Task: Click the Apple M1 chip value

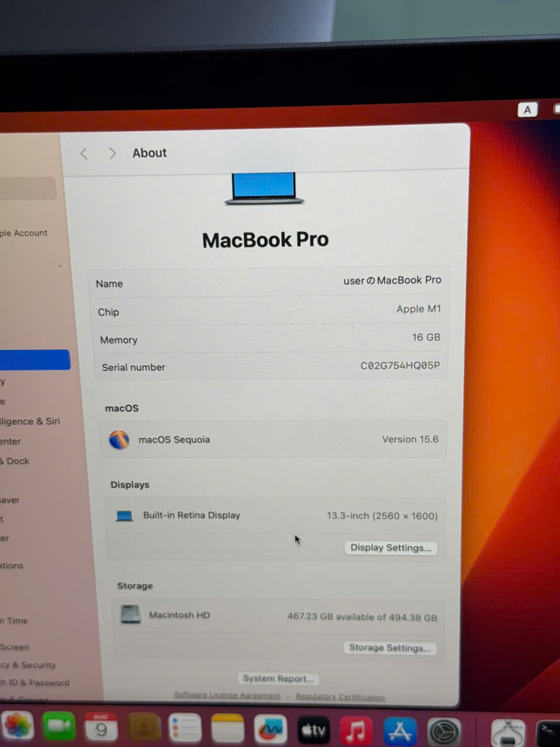Action: point(419,309)
